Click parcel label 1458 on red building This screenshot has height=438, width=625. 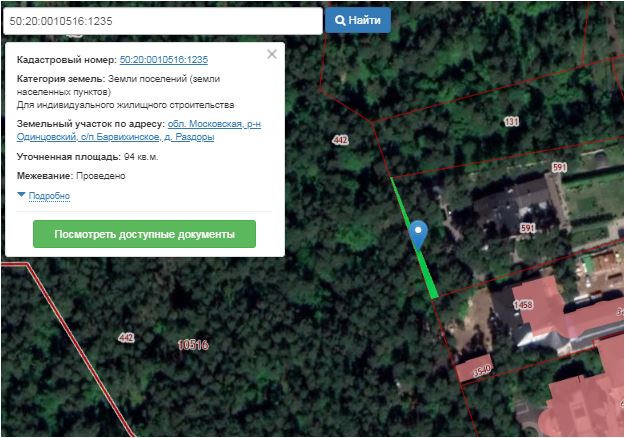tap(523, 305)
